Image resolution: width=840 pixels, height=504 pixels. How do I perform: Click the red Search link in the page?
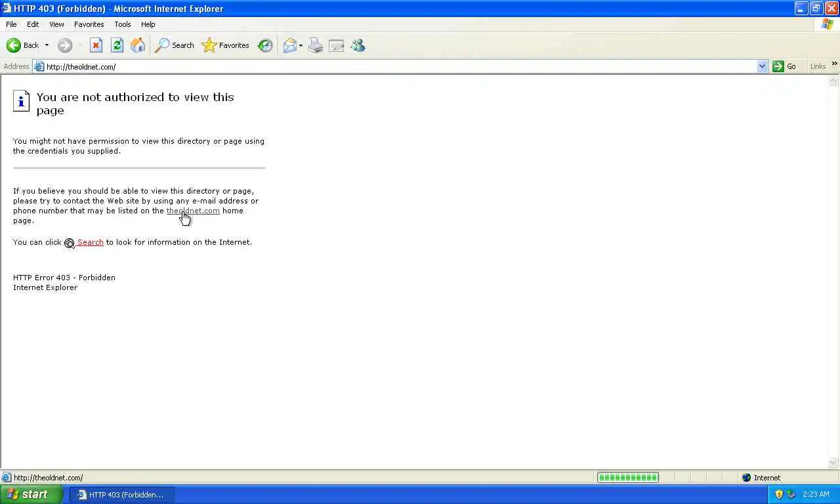click(90, 242)
